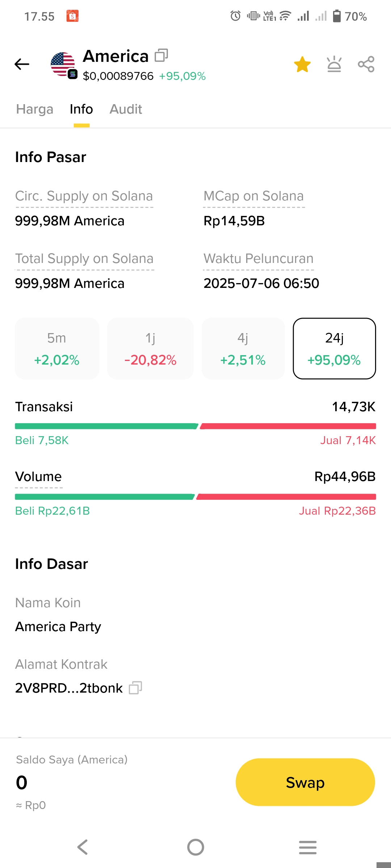Open the price alert bell icon
391x868 pixels.
tap(334, 64)
